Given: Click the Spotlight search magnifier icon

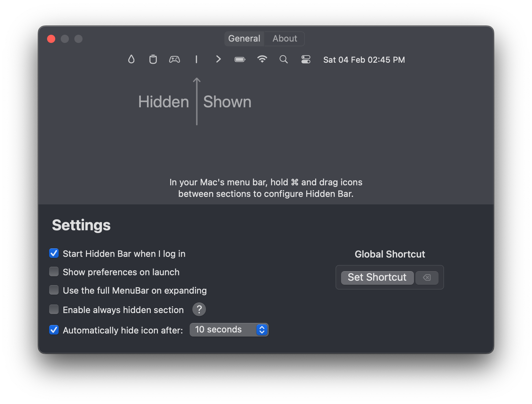Looking at the screenshot, I should click(284, 59).
